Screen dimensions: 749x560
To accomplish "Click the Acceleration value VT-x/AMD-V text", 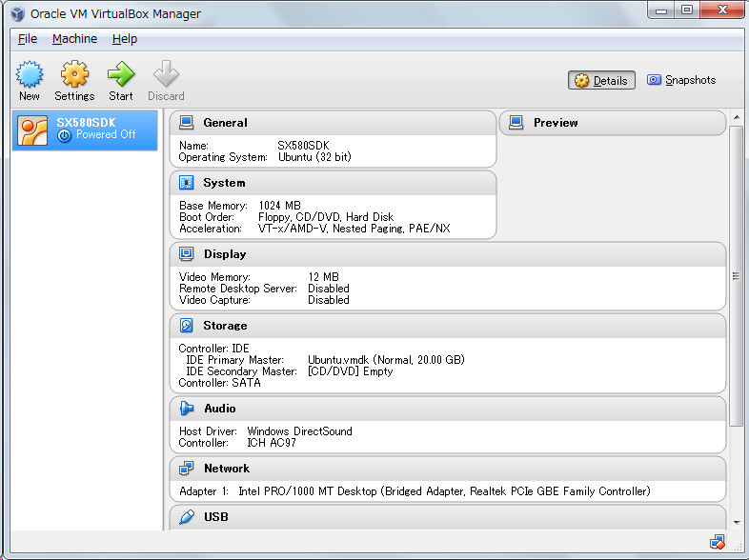I will [354, 229].
